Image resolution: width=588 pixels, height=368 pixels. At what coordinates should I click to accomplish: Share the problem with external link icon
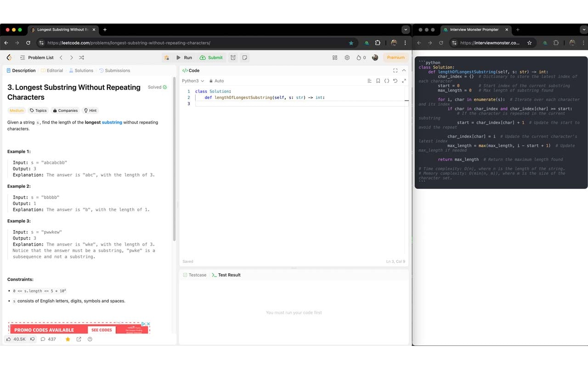point(79,339)
